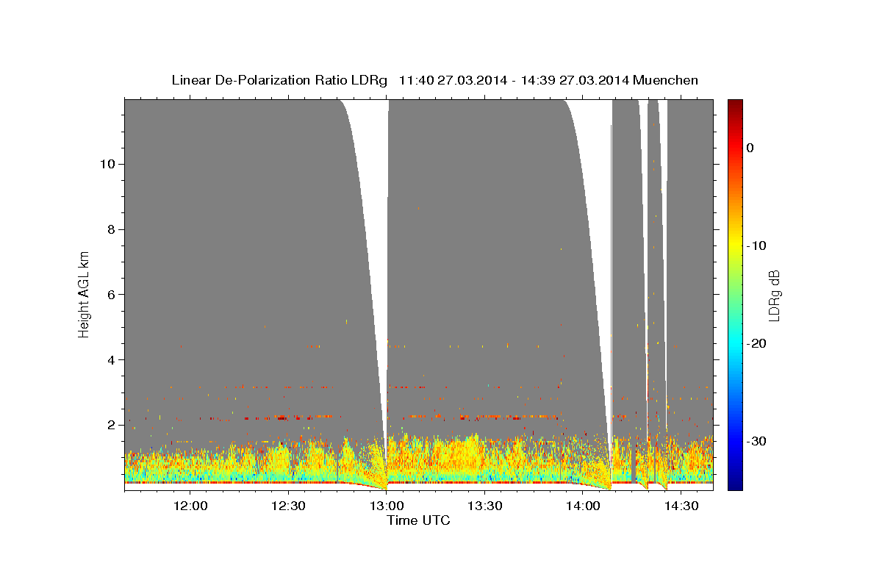Click the '12:00' time tick label
The width and height of the screenshot is (882, 588).
[190, 506]
